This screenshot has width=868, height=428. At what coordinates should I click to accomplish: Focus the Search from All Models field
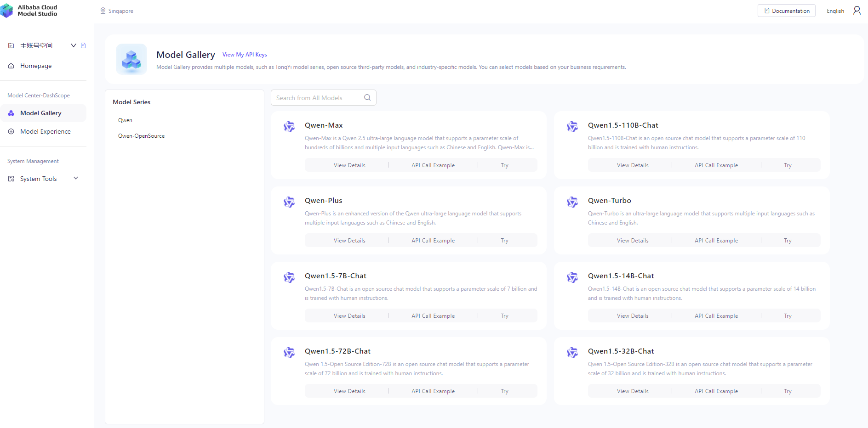[x=324, y=97]
